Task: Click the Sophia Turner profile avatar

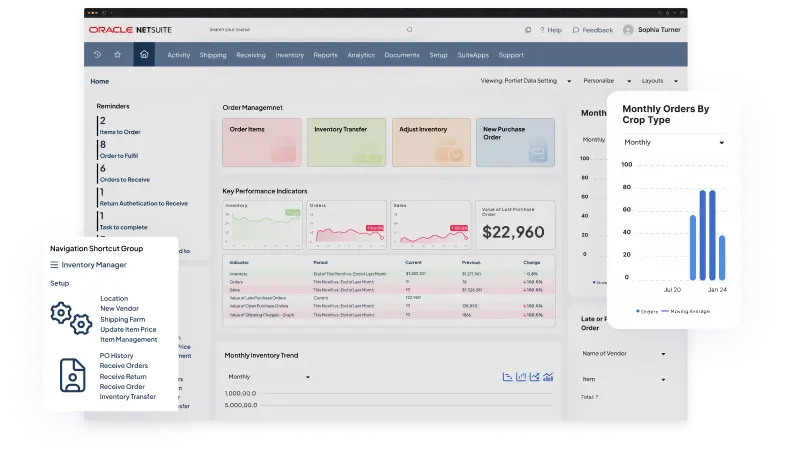Action: pos(629,30)
